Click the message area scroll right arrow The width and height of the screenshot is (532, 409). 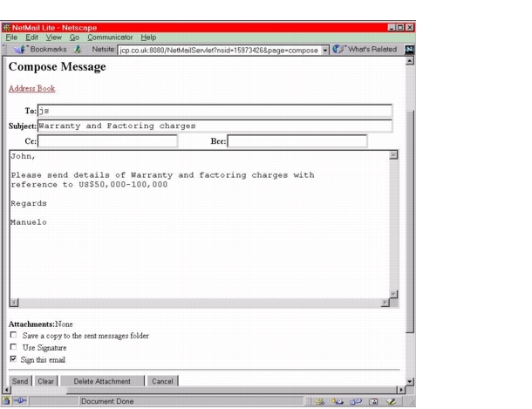coord(385,302)
